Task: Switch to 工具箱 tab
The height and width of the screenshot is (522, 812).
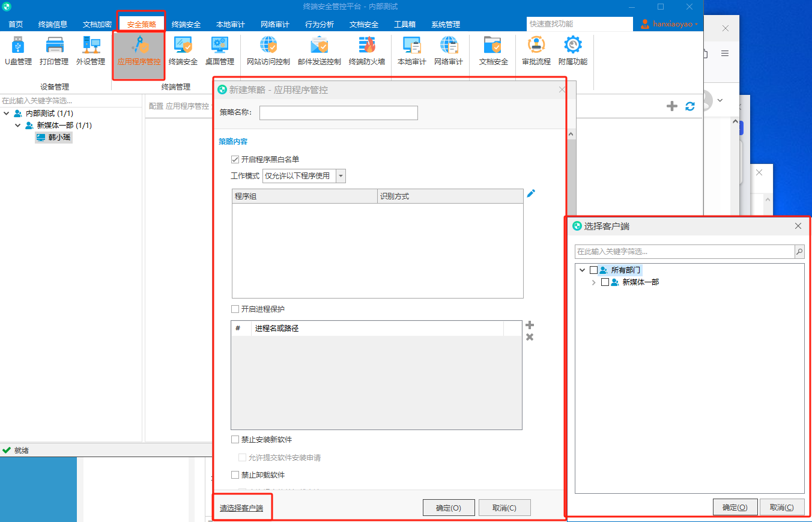Action: tap(405, 25)
